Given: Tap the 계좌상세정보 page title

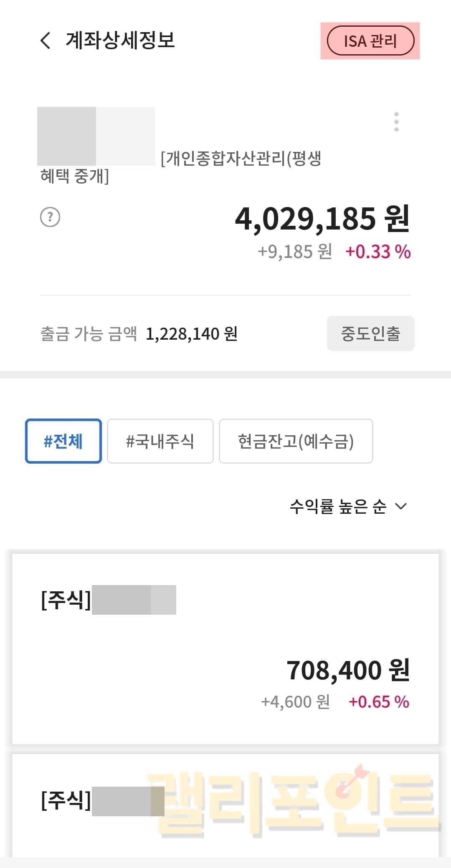Looking at the screenshot, I should coord(120,40).
